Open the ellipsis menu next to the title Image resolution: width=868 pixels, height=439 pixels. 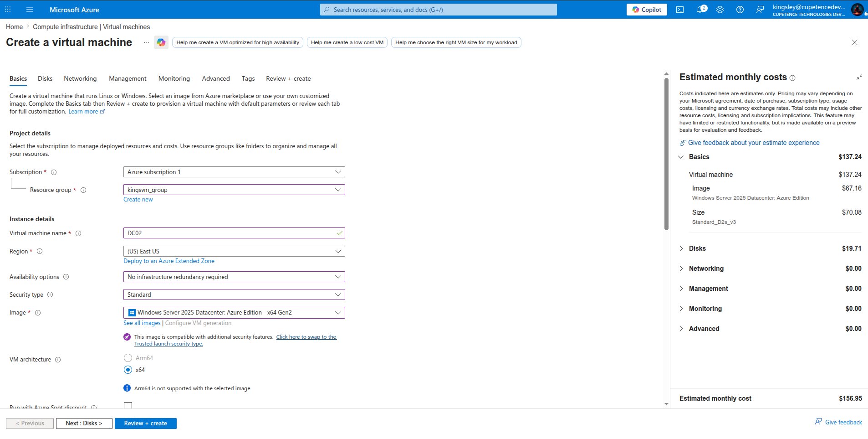146,42
